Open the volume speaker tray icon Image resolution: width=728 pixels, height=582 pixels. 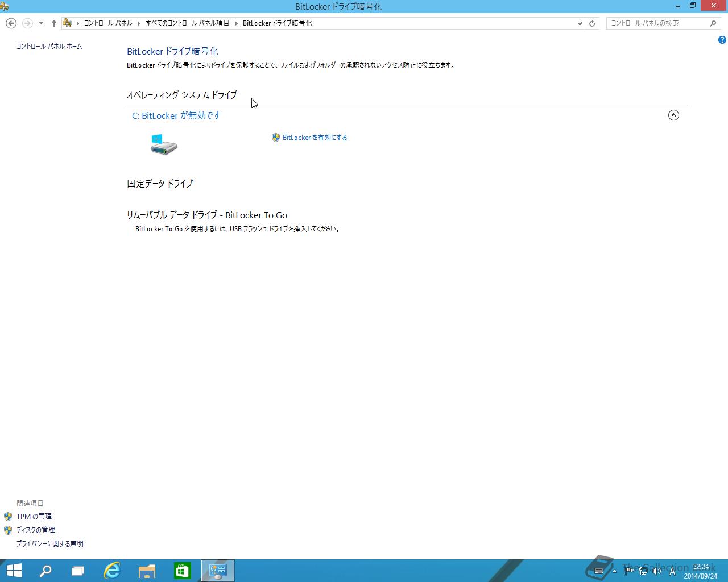[x=657, y=571]
